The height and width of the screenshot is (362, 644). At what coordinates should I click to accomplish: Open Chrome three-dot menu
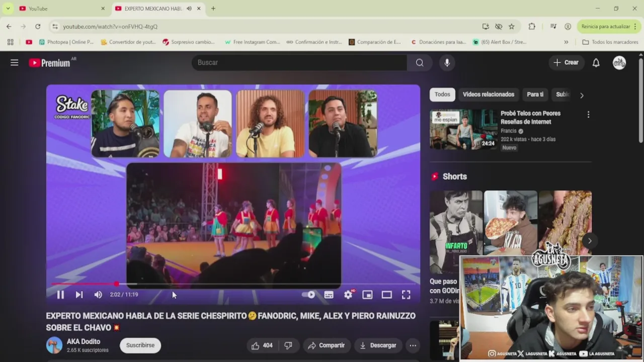point(635,26)
